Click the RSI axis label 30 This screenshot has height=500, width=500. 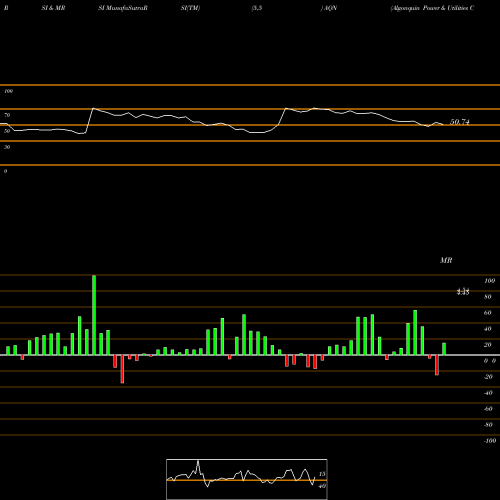(x=7, y=147)
